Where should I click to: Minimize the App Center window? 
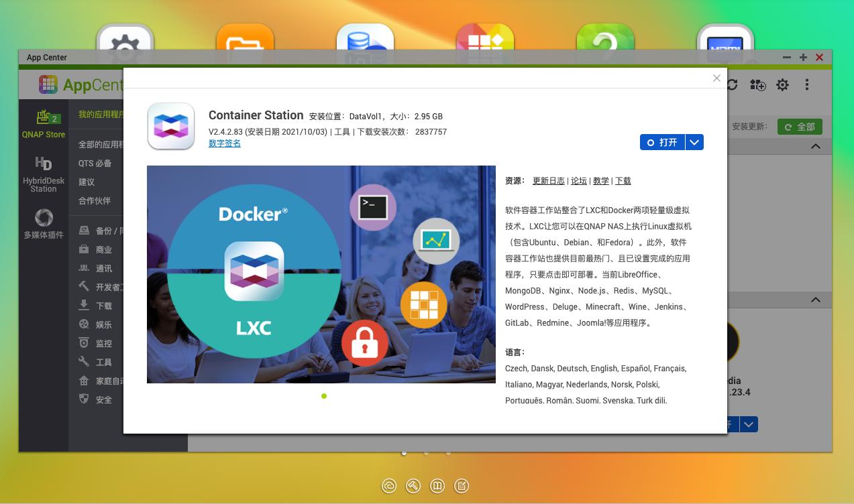coord(787,58)
